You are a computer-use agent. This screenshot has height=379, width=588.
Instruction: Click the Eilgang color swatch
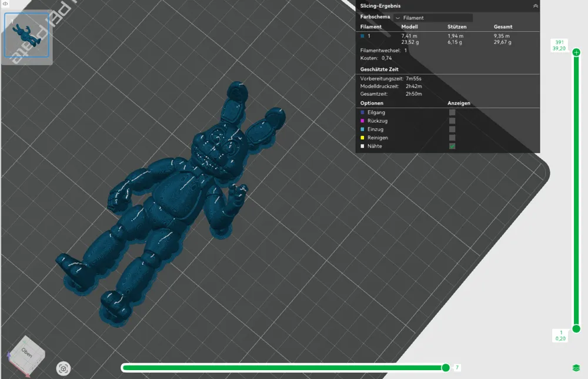(362, 112)
